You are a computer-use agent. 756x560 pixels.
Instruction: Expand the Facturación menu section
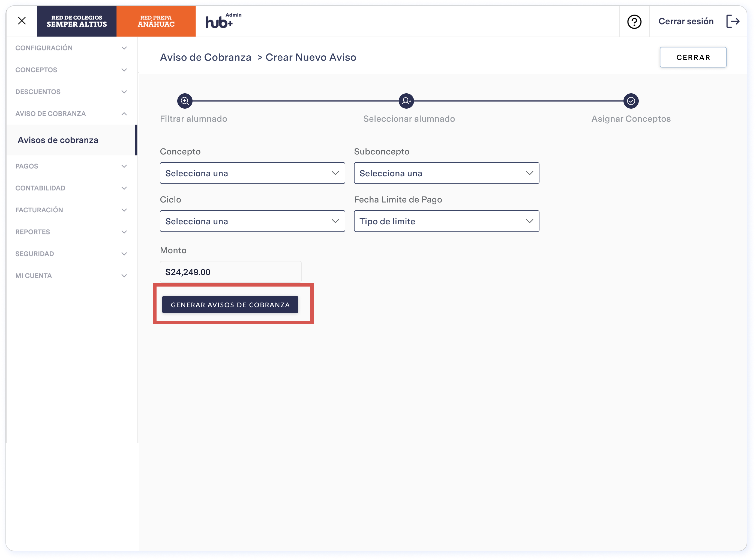click(x=71, y=210)
